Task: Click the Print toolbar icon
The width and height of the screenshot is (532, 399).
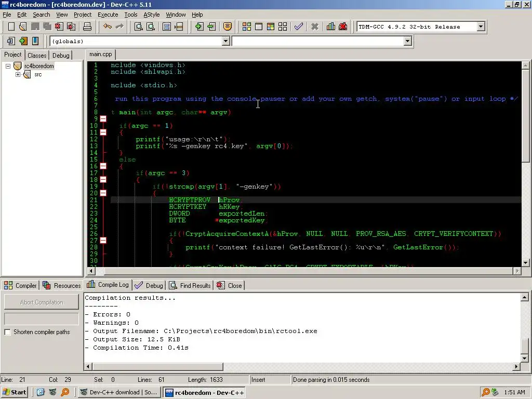Action: click(x=87, y=26)
